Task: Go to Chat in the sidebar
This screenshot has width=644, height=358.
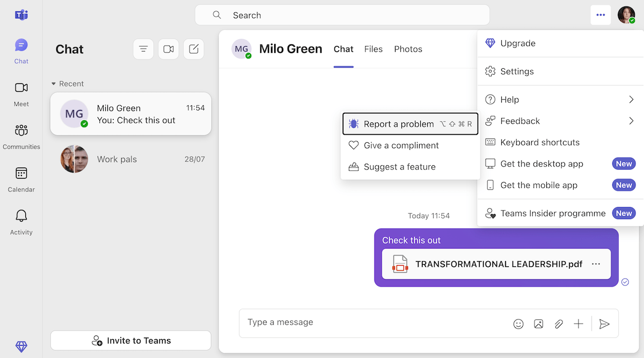Action: [x=21, y=51]
